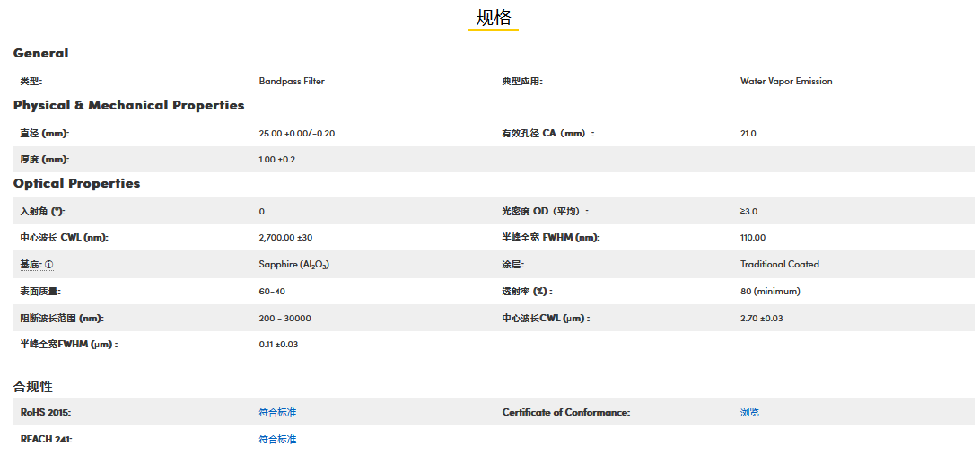980x464 pixels.
Task: Click the Water Vapor Emission application value
Action: point(786,82)
